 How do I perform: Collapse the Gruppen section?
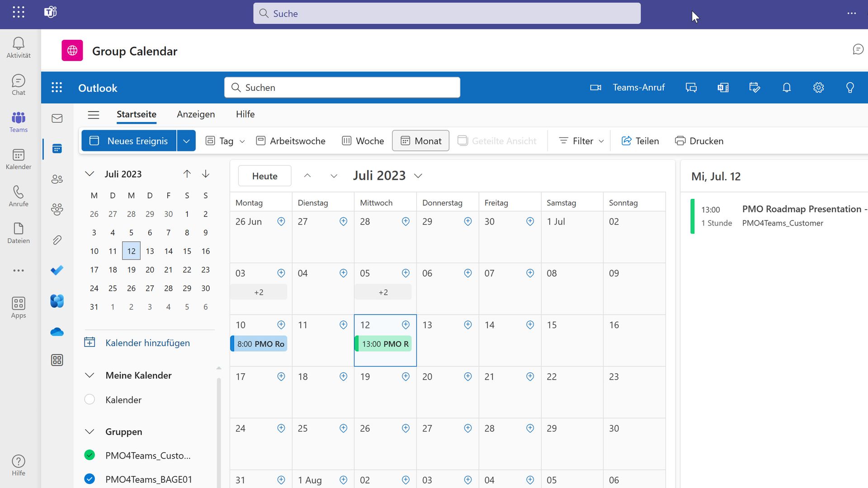[x=90, y=432]
